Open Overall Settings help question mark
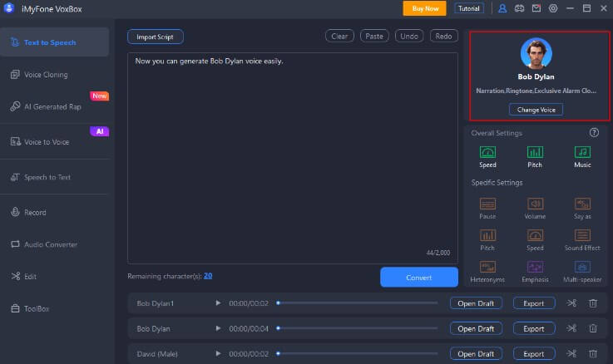Viewport: 613px width, 364px height. coord(594,133)
